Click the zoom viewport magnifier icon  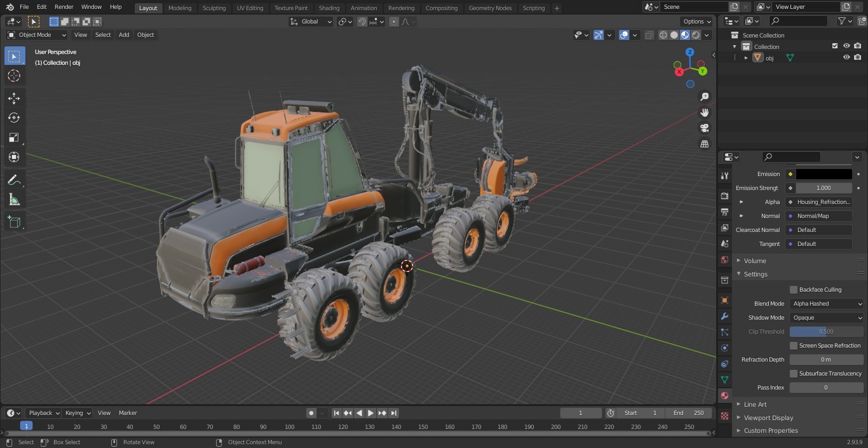point(705,97)
